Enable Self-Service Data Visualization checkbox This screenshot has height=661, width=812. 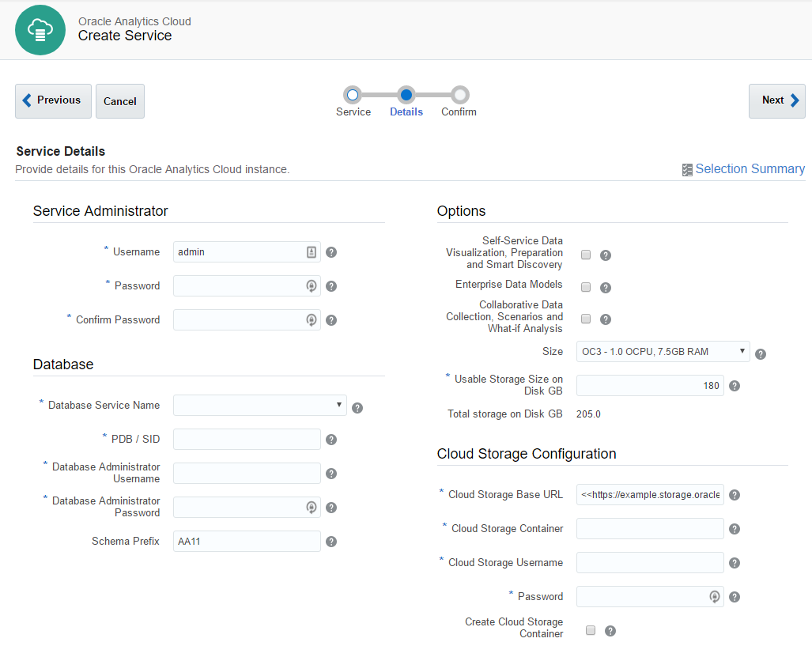pos(586,255)
